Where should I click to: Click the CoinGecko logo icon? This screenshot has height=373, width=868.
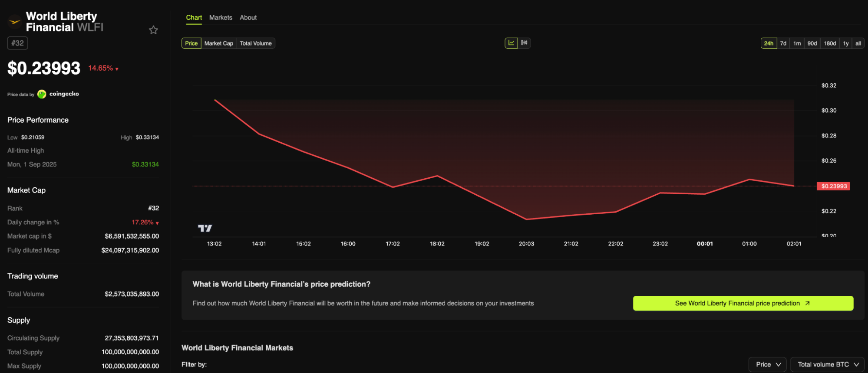click(42, 94)
